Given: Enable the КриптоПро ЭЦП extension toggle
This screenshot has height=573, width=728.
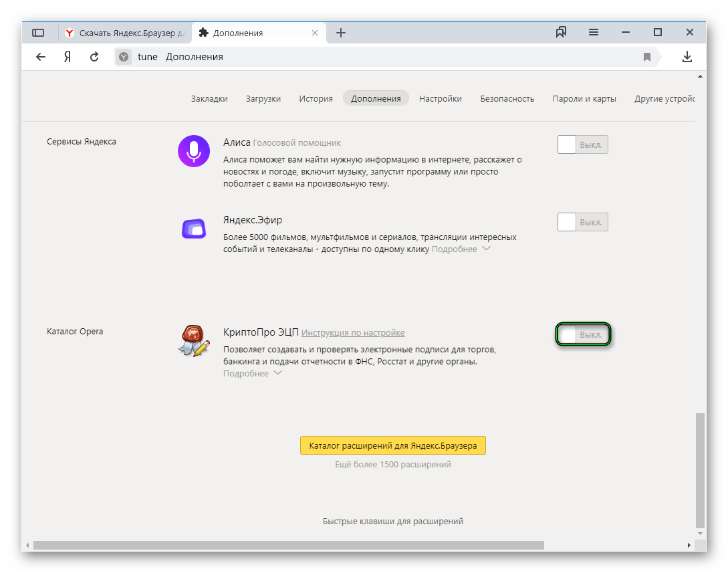Looking at the screenshot, I should point(583,334).
